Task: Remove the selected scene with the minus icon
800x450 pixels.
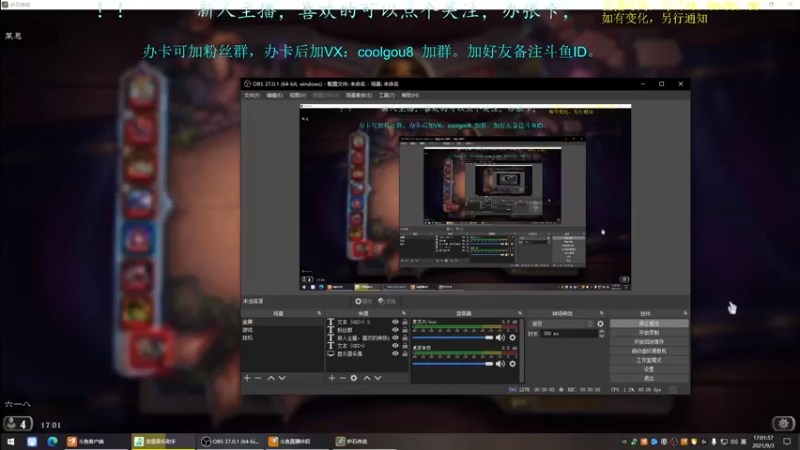Action: click(258, 378)
